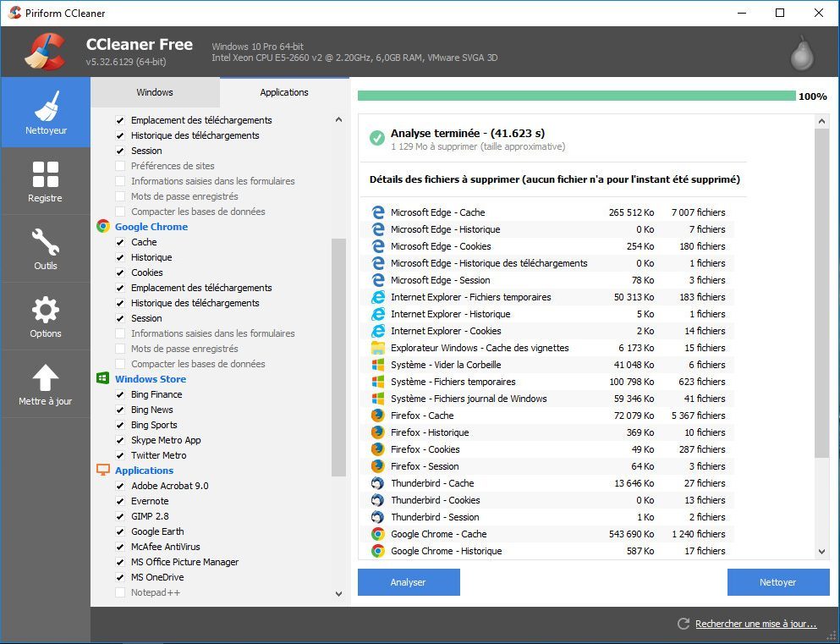Viewport: 840px width, 644px height.
Task: Click the Thunderbird icon beside Thunderbird - Session
Action: coord(378,517)
